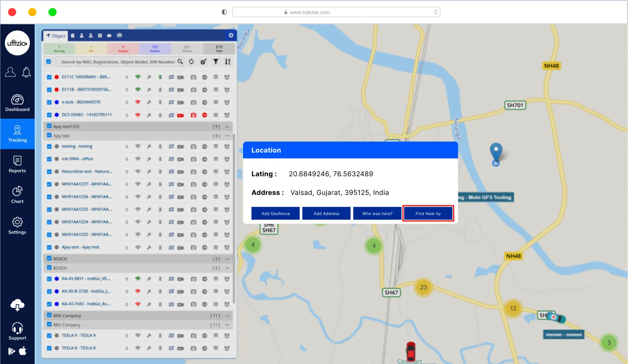Click the Find Near by button
This screenshot has width=628, height=364.
[428, 213]
